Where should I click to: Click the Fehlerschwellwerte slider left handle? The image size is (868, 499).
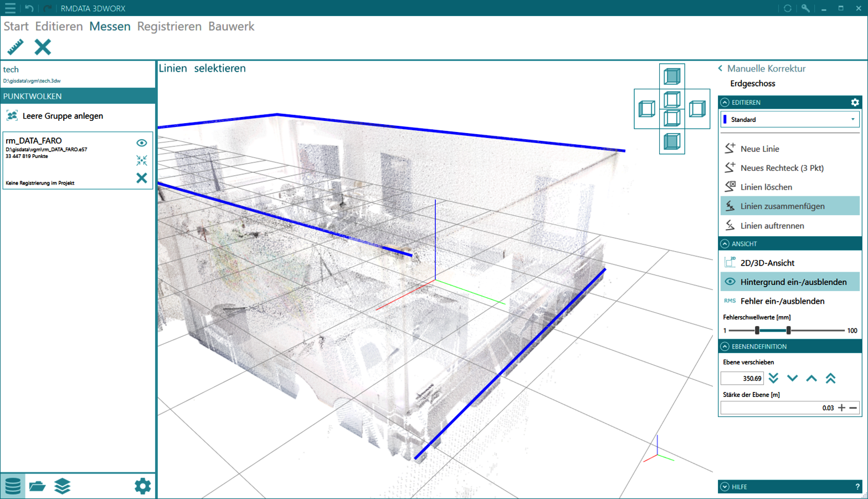click(757, 330)
